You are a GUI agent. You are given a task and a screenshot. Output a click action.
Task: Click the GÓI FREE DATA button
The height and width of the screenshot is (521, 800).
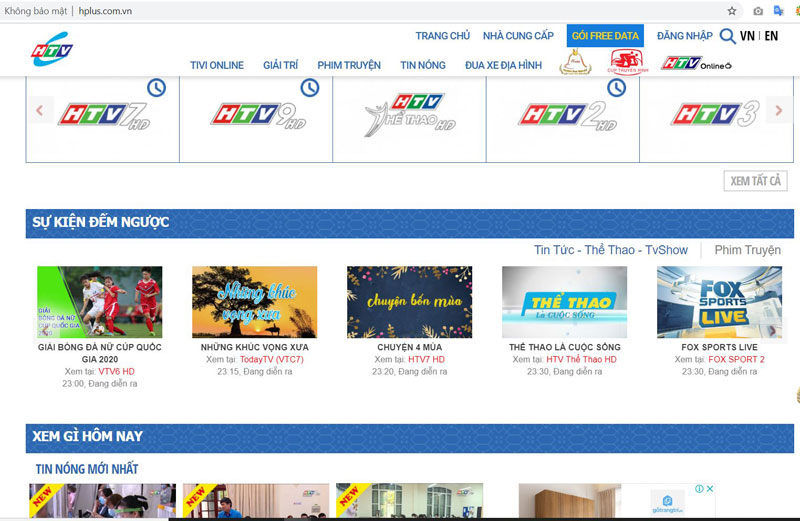pyautogui.click(x=605, y=36)
